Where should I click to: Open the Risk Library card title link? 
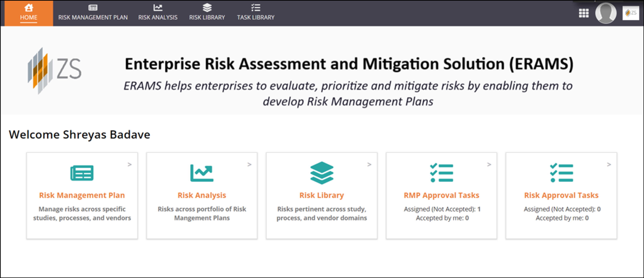click(x=322, y=195)
